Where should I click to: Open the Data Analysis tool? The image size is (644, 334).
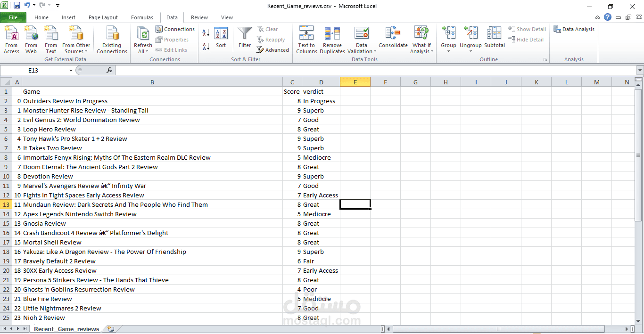[x=574, y=29]
